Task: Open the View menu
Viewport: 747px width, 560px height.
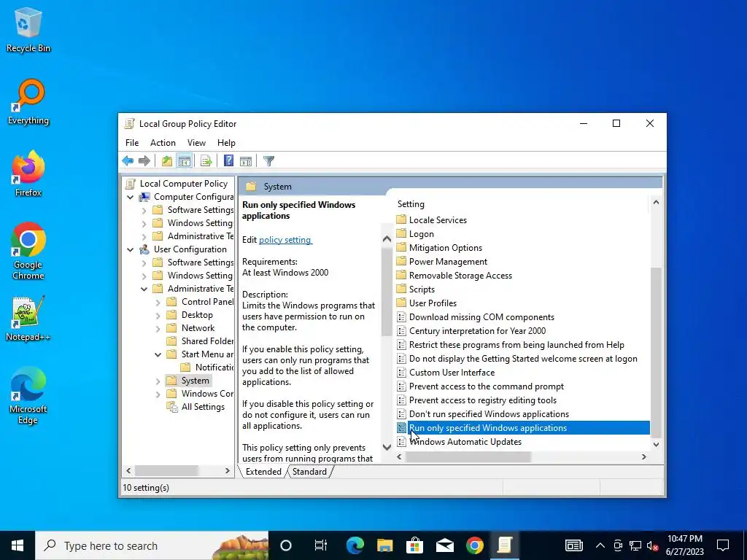Action: coord(196,143)
